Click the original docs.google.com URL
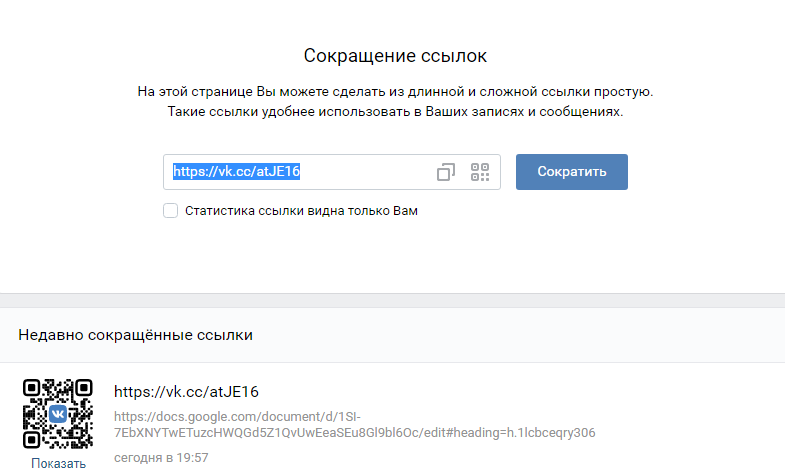The height and width of the screenshot is (476, 785). 237,416
